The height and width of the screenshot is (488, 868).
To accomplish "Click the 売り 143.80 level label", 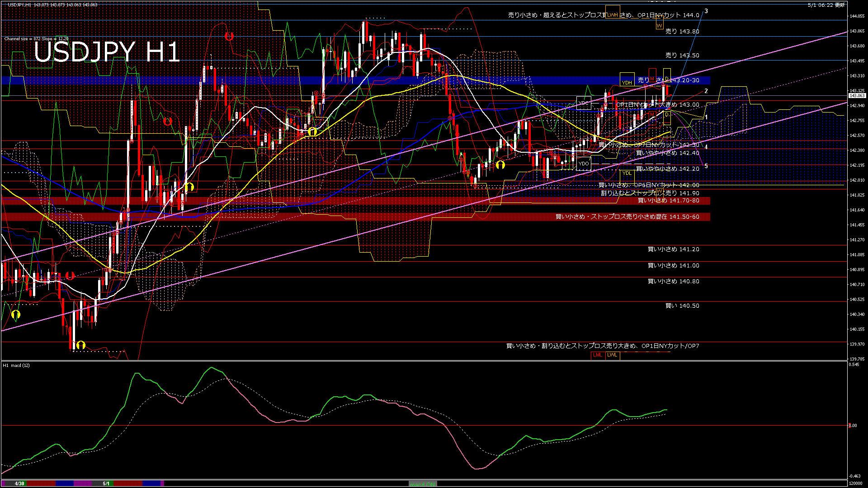I will pos(682,32).
